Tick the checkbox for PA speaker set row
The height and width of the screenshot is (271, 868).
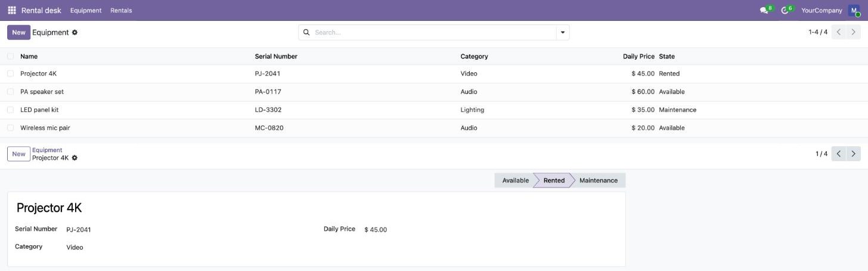(10, 92)
